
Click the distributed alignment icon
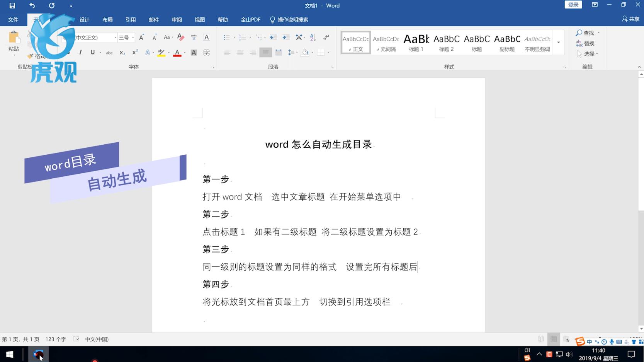(279, 53)
